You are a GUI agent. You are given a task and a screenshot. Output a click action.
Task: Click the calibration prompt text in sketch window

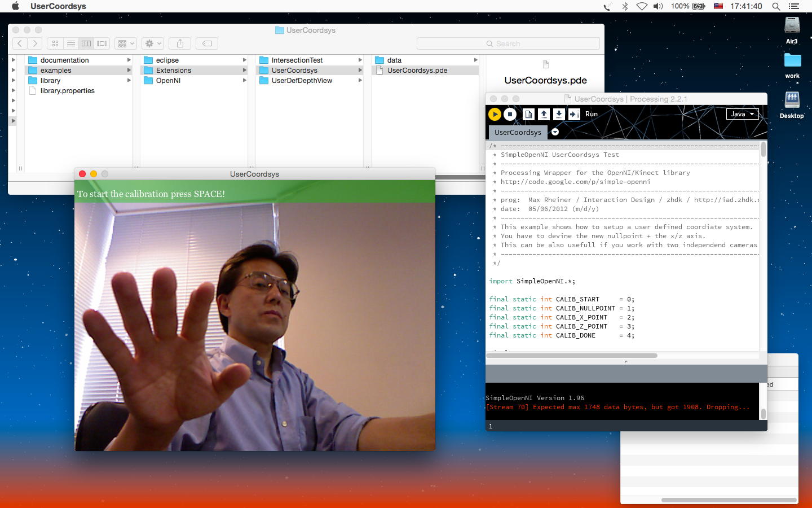coord(151,194)
